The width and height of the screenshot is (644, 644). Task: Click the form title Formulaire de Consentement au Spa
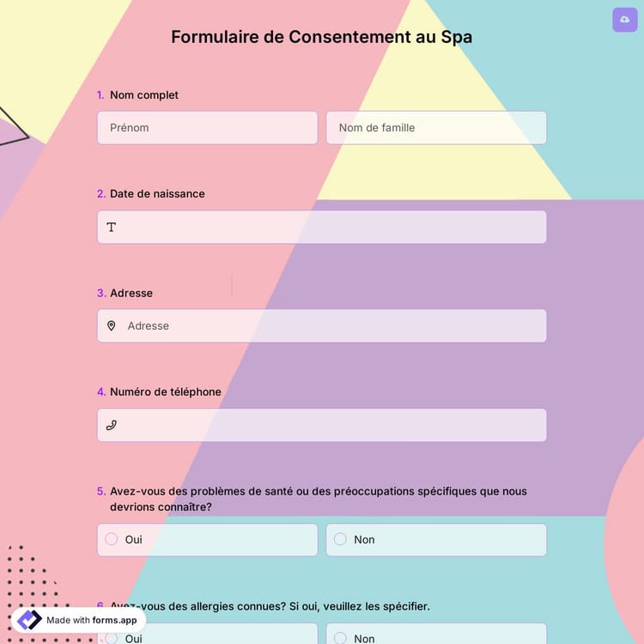(321, 37)
